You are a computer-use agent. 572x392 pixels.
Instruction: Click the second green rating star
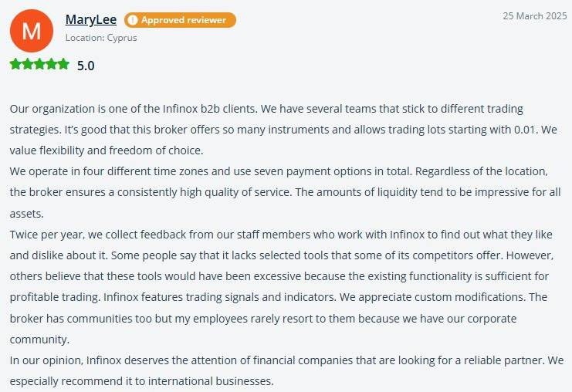click(28, 65)
